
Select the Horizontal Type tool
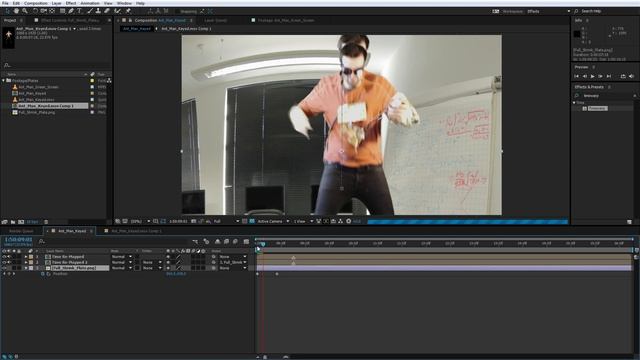(x=80, y=11)
